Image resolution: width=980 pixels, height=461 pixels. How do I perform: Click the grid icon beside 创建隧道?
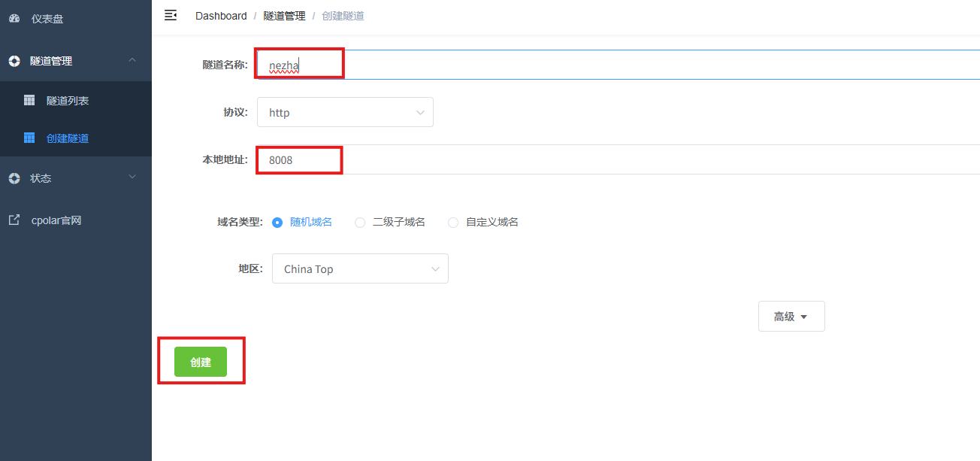pos(29,138)
